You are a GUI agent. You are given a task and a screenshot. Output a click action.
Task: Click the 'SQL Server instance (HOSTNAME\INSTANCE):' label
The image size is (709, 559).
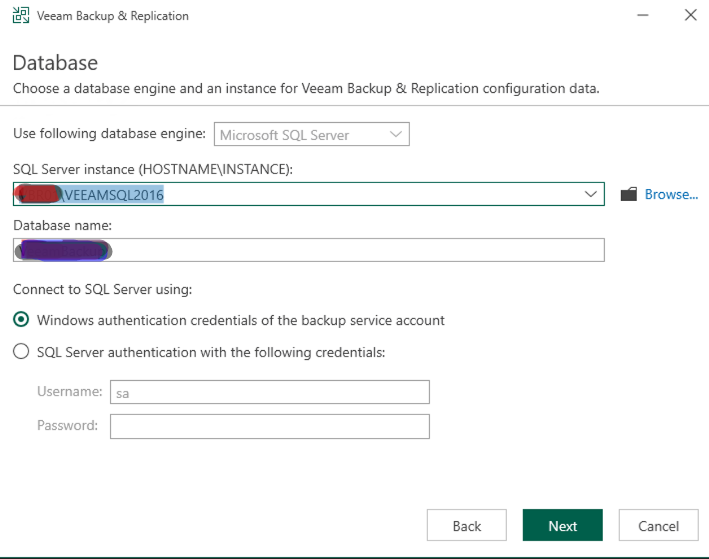tap(153, 169)
